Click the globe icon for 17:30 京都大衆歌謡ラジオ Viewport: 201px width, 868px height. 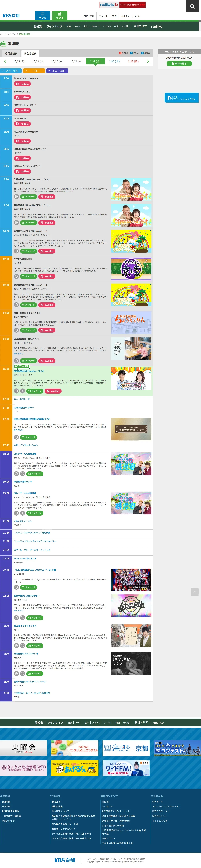tap(16, 437)
